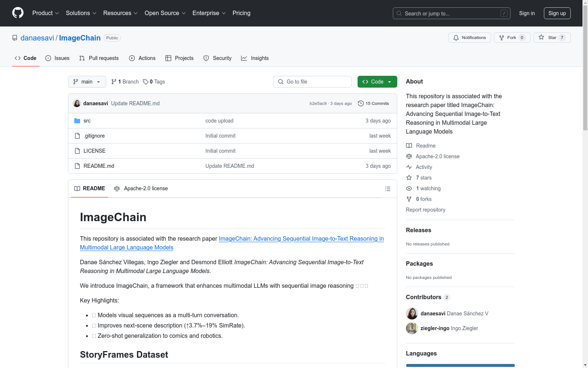This screenshot has width=588, height=368.
Task: Click the Search or jump to field
Action: click(x=452, y=13)
